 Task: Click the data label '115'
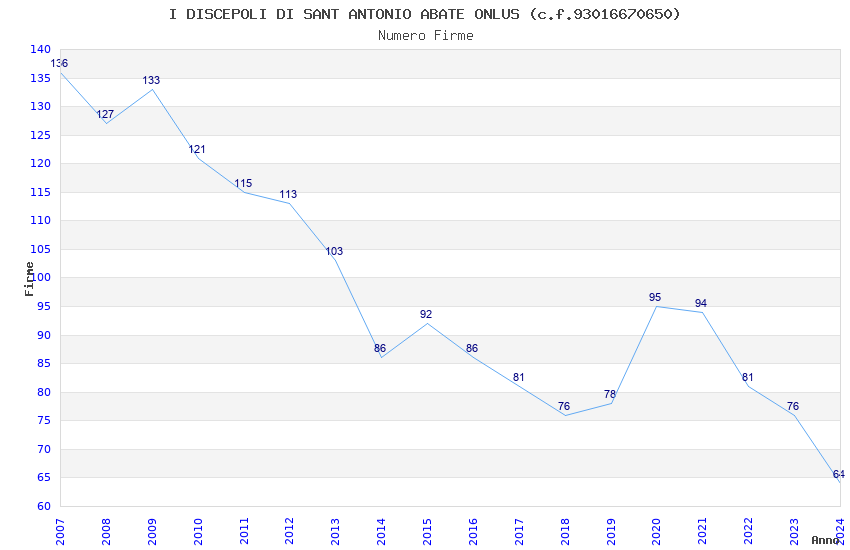pyautogui.click(x=243, y=183)
